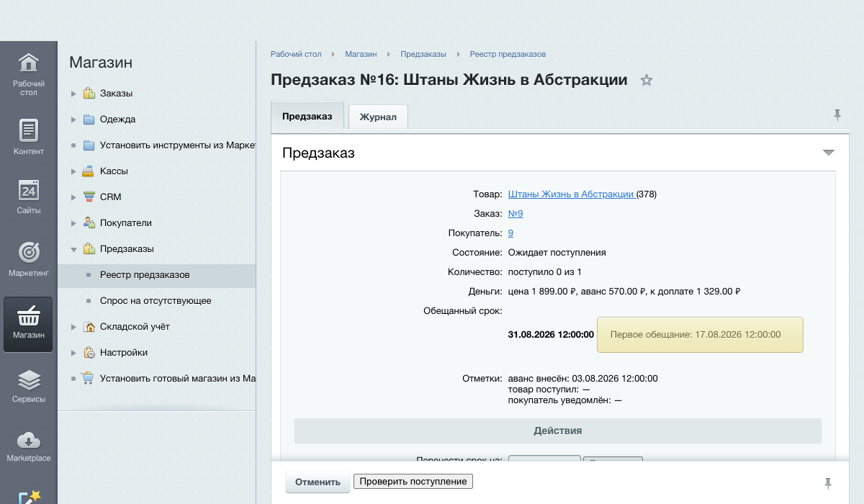
Task: Open the Сервисы sidebar section
Action: [x=28, y=386]
